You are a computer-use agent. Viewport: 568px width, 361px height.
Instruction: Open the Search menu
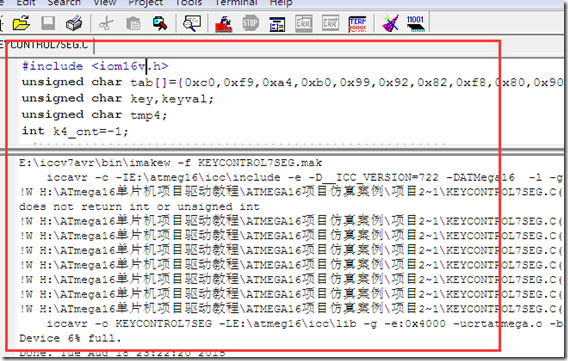click(64, 3)
